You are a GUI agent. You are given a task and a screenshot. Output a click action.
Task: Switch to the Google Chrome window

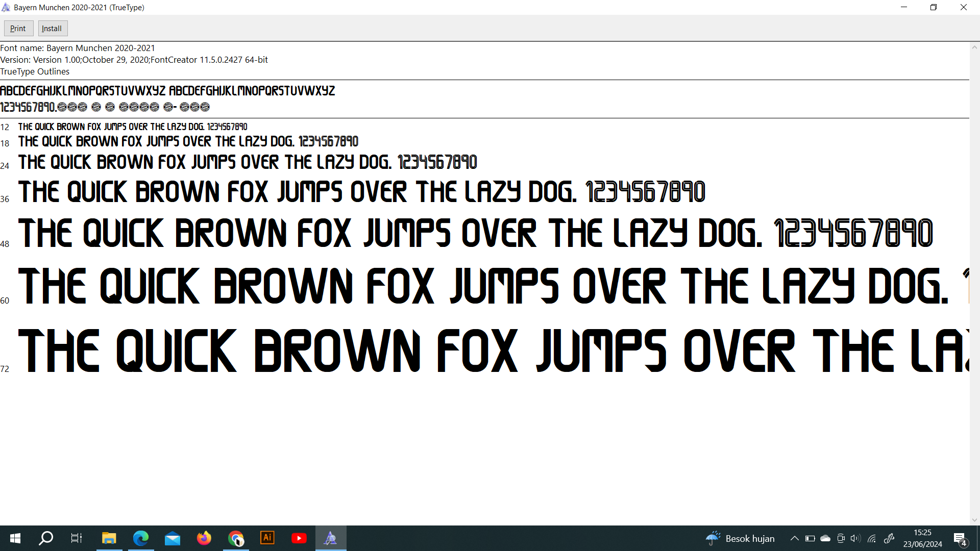(x=236, y=538)
